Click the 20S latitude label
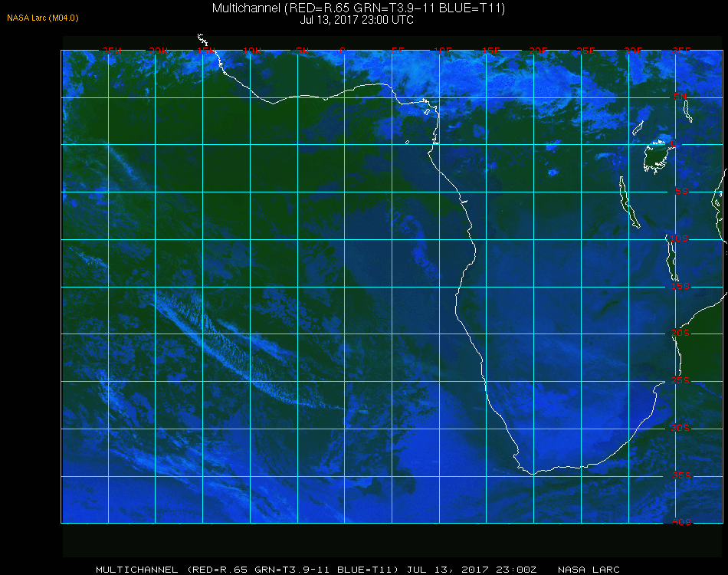The height and width of the screenshot is (575, 728). [680, 333]
